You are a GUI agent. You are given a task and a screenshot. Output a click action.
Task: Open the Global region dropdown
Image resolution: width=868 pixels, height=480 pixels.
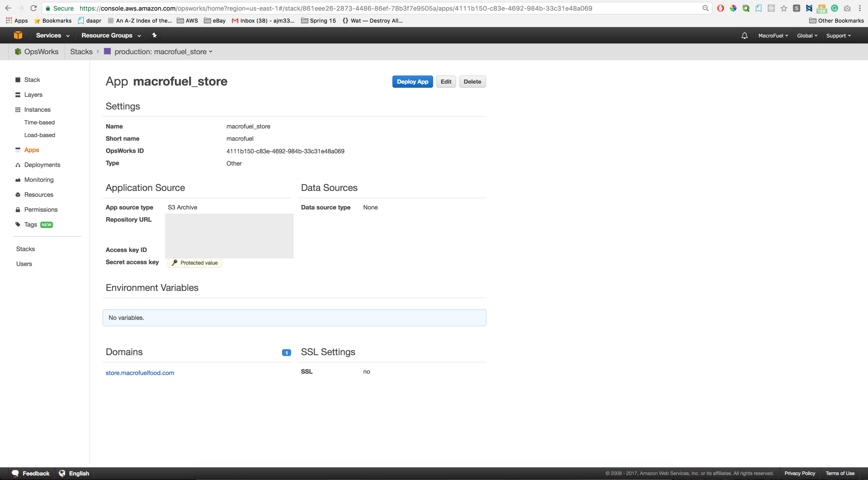tap(807, 36)
